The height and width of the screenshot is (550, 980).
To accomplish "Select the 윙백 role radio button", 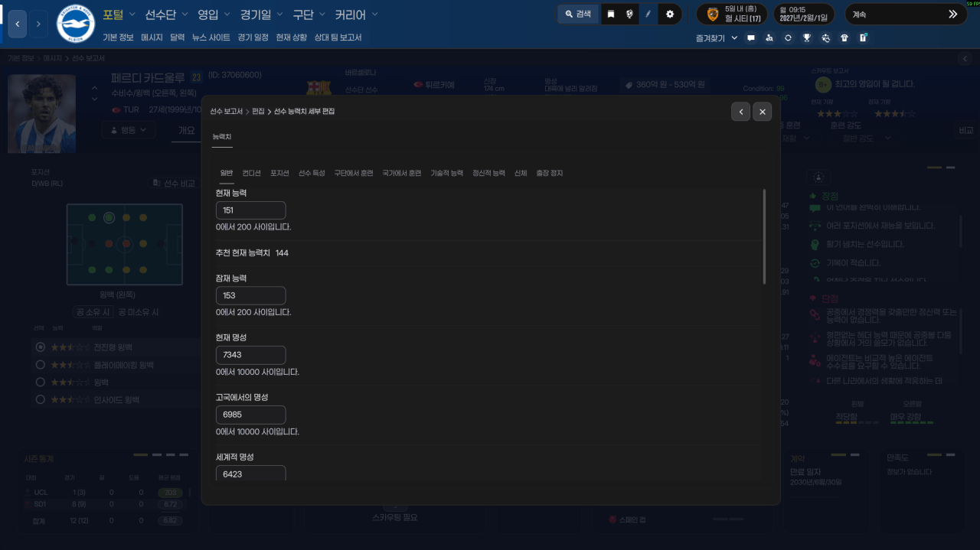I will (x=41, y=382).
